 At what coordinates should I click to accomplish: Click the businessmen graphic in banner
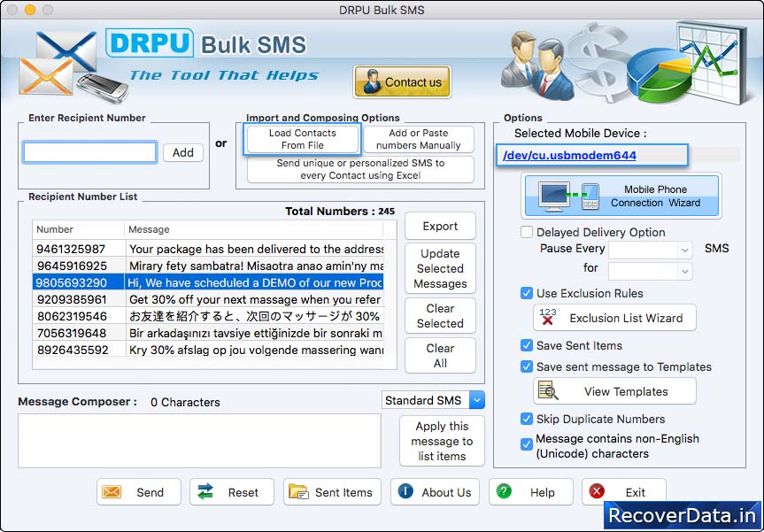pos(537,65)
